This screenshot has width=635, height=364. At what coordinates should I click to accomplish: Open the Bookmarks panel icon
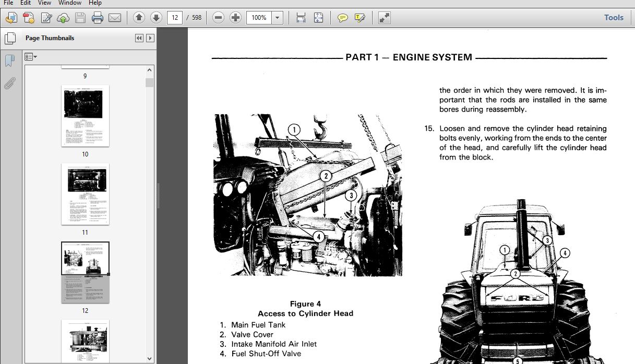(x=9, y=60)
